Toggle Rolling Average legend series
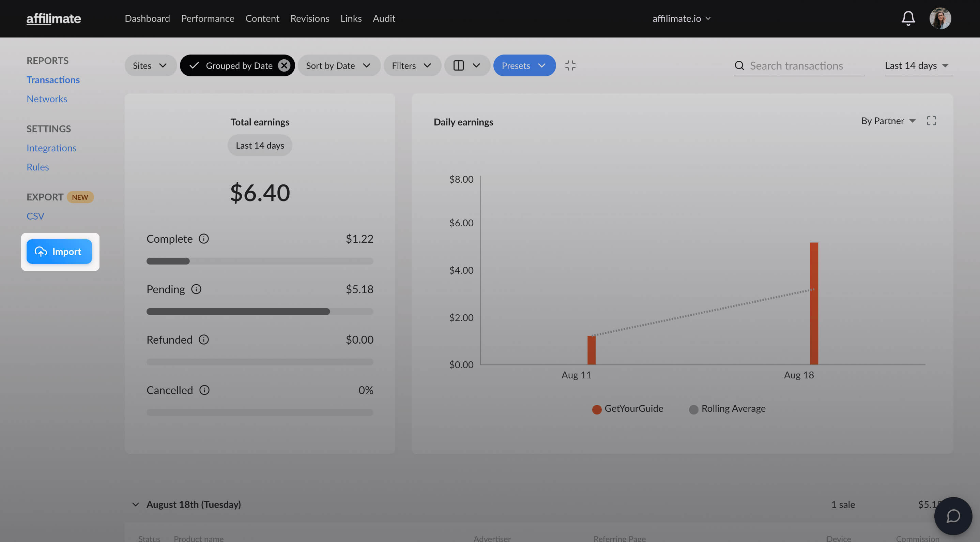Image resolution: width=980 pixels, height=542 pixels. pyautogui.click(x=728, y=408)
